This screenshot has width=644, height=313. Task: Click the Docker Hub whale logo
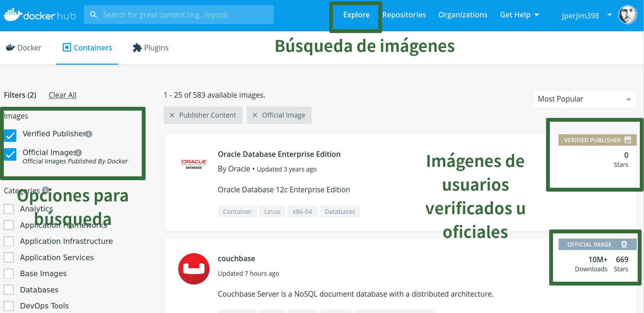(x=13, y=15)
